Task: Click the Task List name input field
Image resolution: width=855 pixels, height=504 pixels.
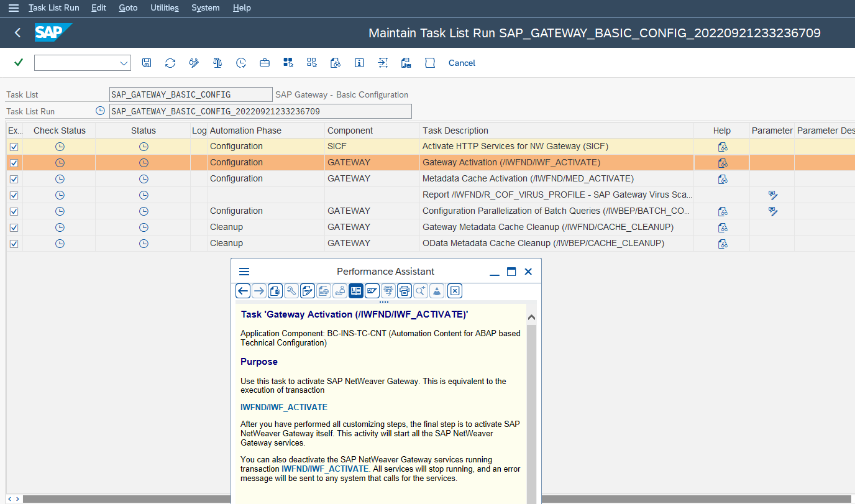Action: click(191, 94)
